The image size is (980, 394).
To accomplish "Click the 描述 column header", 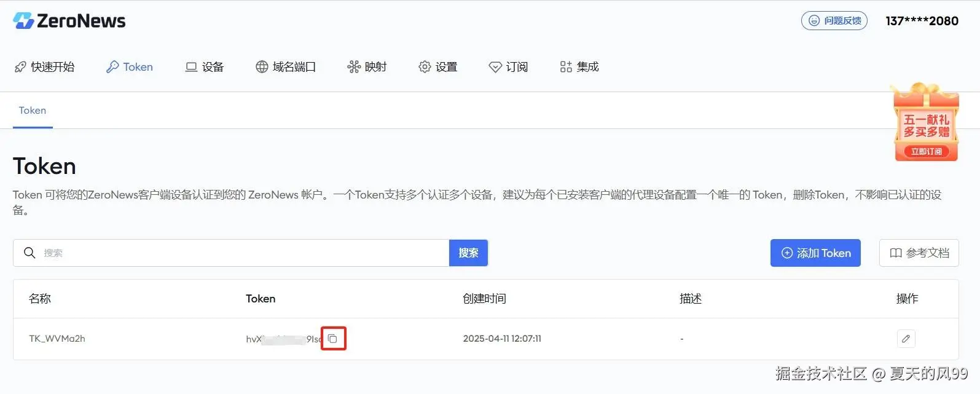I will (691, 299).
